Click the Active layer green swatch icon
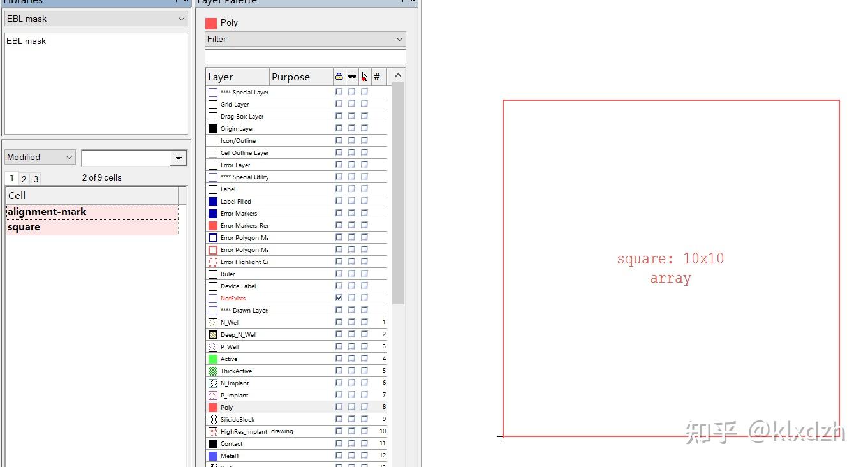This screenshot has height=467, width=868. [x=212, y=359]
